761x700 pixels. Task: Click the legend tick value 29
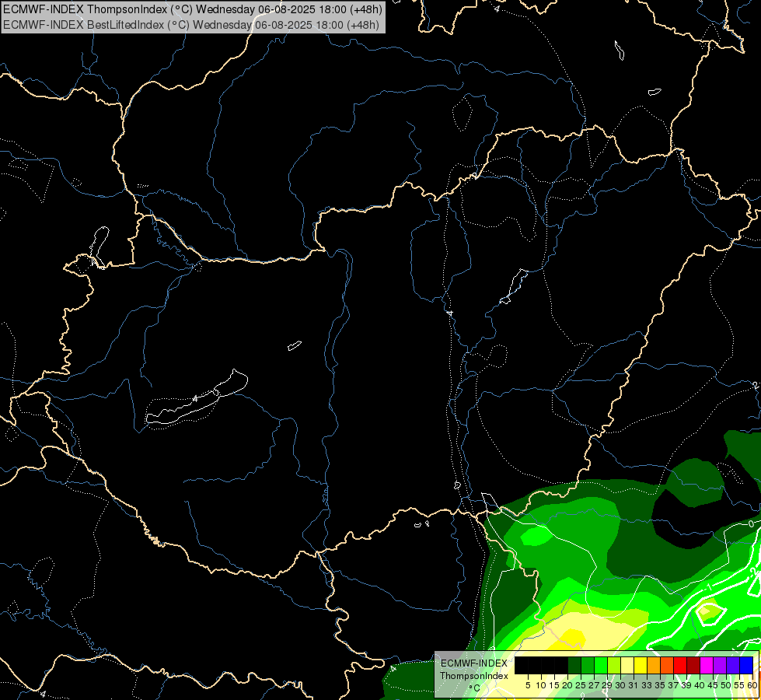(607, 685)
